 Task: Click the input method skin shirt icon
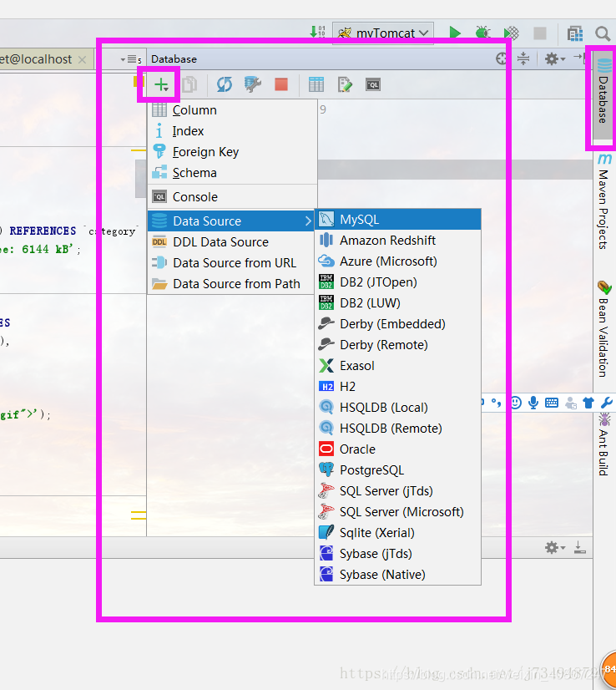pos(588,402)
